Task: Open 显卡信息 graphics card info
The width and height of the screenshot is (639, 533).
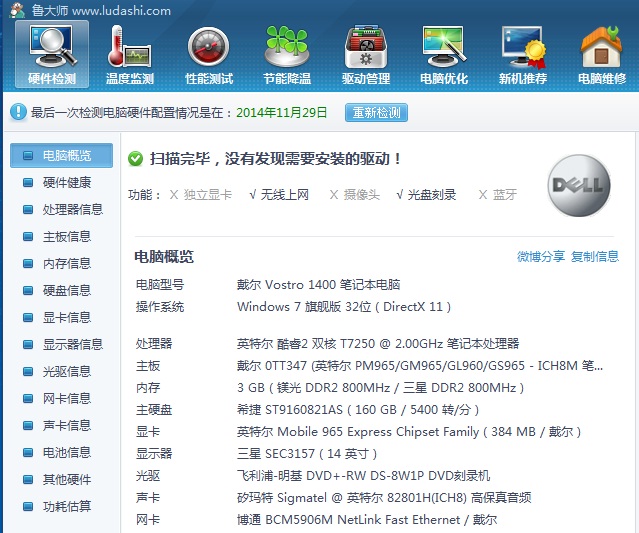Action: click(x=66, y=318)
